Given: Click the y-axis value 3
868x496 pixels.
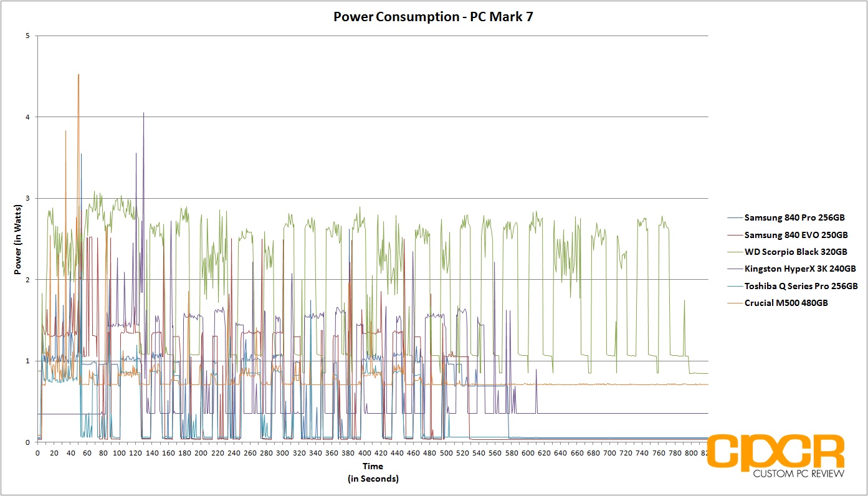Looking at the screenshot, I should tap(27, 199).
